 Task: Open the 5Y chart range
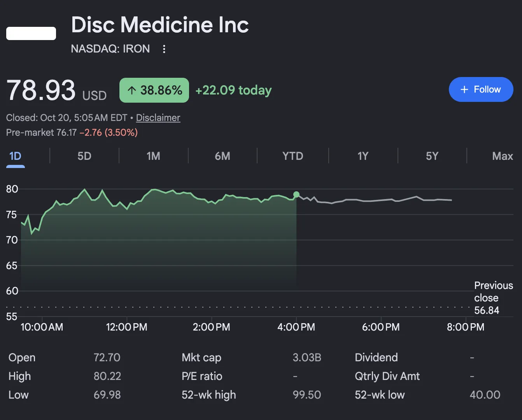click(x=432, y=156)
